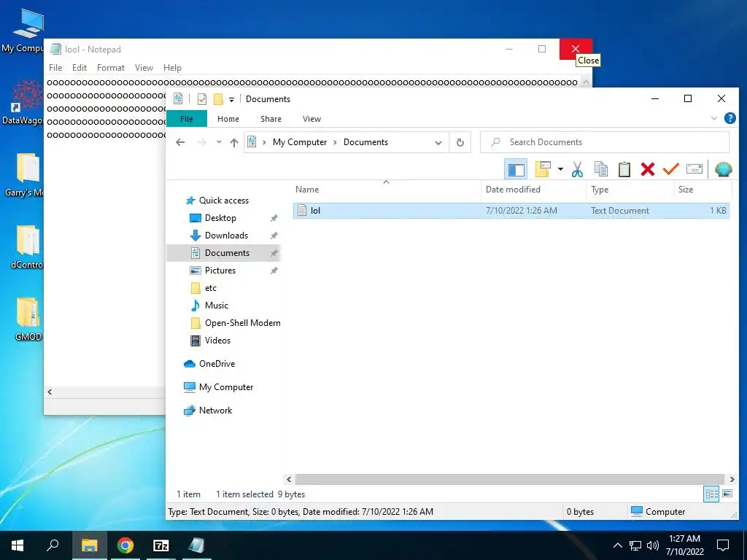Open 7-Zip from taskbar
This screenshot has height=560, width=747.
point(161,545)
